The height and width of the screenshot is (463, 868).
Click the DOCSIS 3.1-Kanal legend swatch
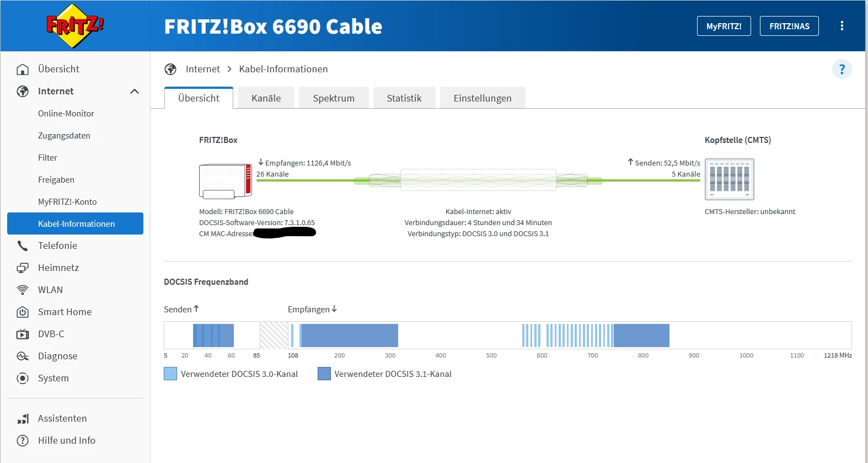tap(324, 374)
